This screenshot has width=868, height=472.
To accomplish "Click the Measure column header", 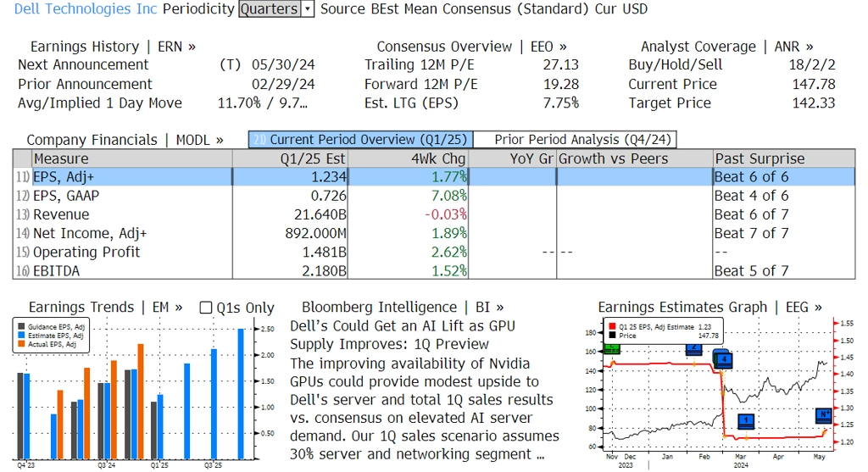I will coord(131,158).
